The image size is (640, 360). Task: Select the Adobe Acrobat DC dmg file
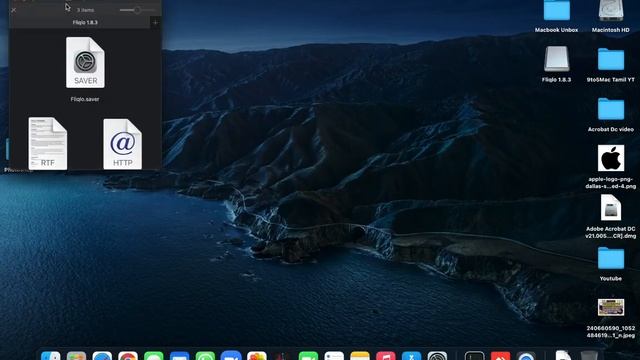coord(611,207)
